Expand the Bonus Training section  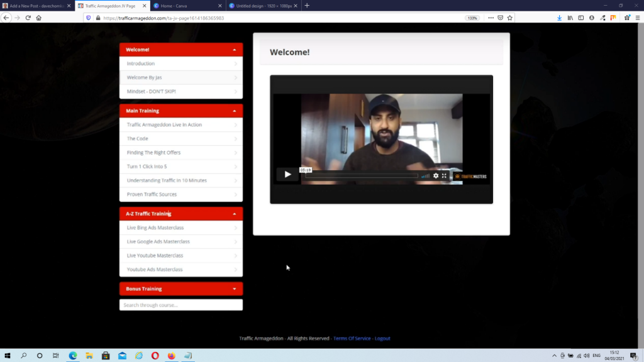(x=181, y=289)
